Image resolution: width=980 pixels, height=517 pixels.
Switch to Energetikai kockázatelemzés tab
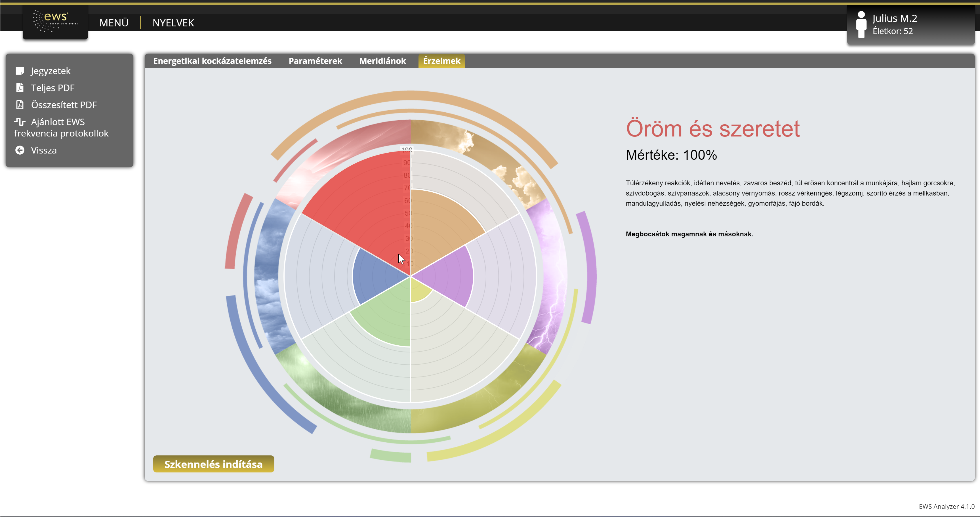click(212, 61)
